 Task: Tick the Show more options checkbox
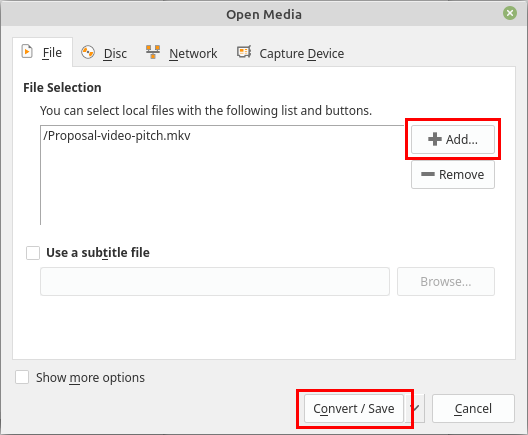(22, 377)
